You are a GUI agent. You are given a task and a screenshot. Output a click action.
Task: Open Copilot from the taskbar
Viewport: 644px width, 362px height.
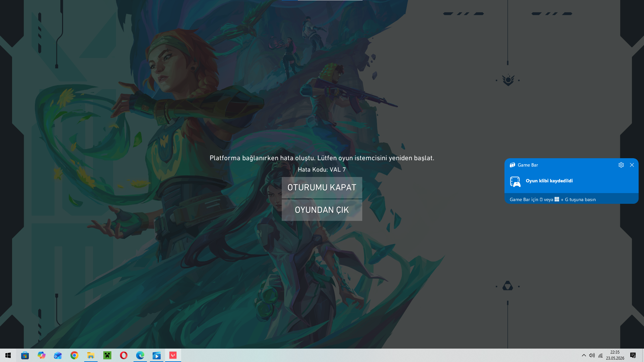[x=41, y=355]
